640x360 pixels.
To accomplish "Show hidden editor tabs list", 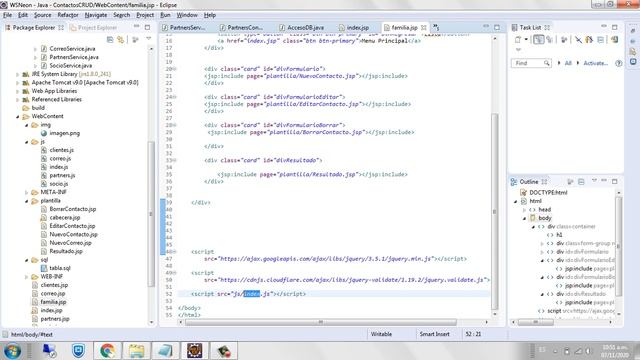I will click(436, 27).
